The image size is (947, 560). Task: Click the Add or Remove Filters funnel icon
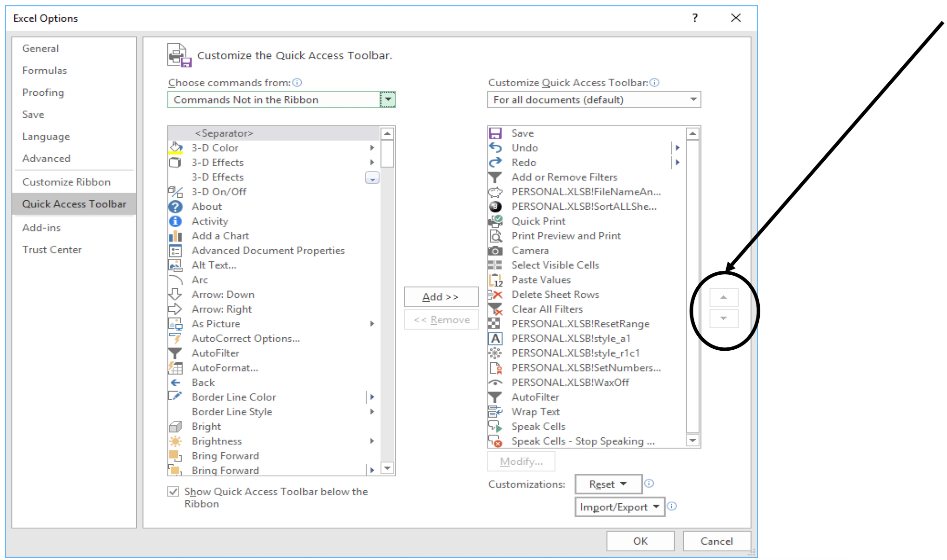click(495, 177)
